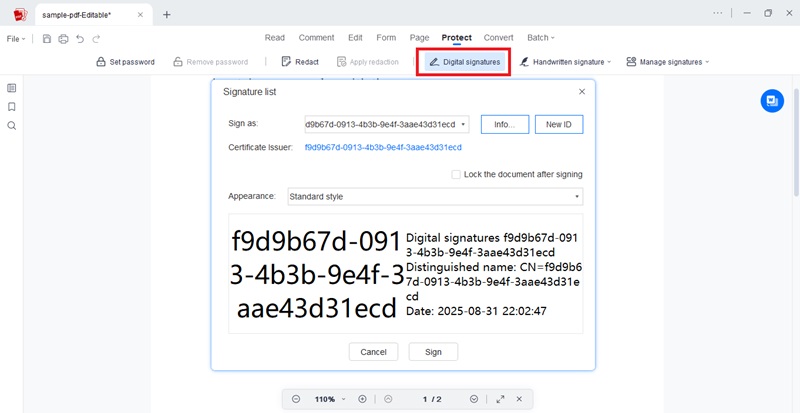
Task: Open the bookmarks panel in the left sidebar
Action: [12, 107]
